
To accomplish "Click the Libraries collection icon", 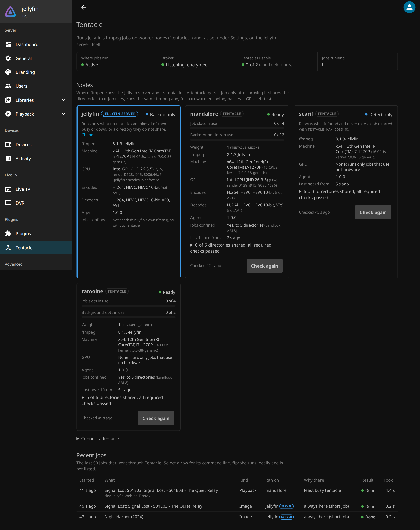I will point(8,100).
